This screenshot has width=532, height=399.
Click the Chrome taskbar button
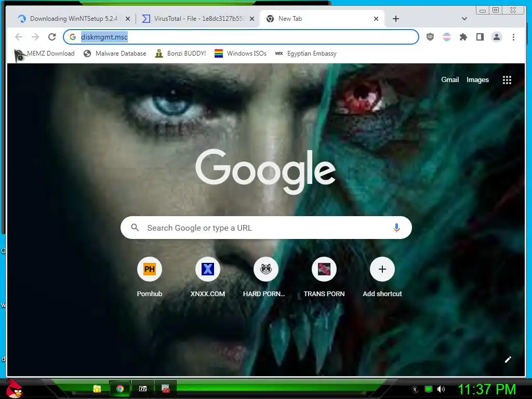(x=120, y=389)
